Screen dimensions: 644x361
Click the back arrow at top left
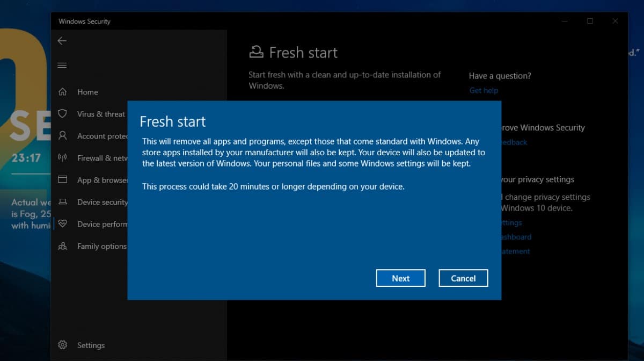62,40
